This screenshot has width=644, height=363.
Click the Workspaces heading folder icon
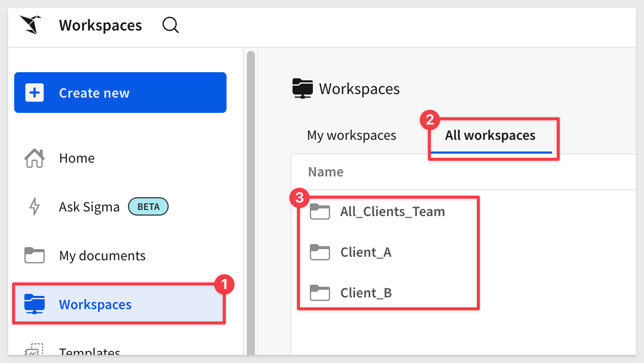(x=303, y=89)
